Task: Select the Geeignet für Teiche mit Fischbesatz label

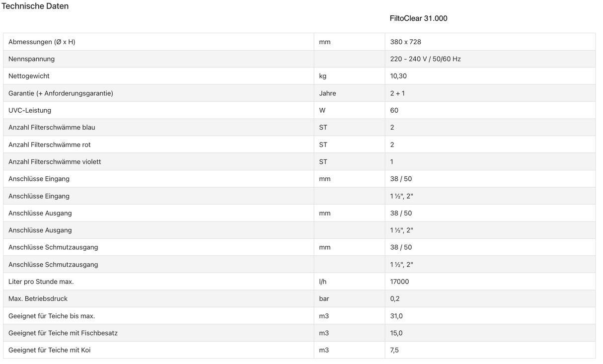Action: pyautogui.click(x=63, y=333)
